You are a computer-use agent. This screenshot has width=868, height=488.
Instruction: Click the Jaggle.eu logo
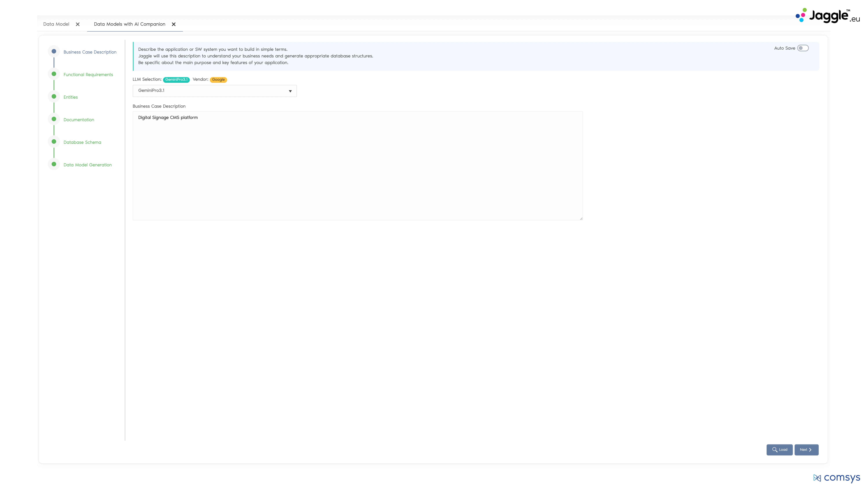(826, 15)
